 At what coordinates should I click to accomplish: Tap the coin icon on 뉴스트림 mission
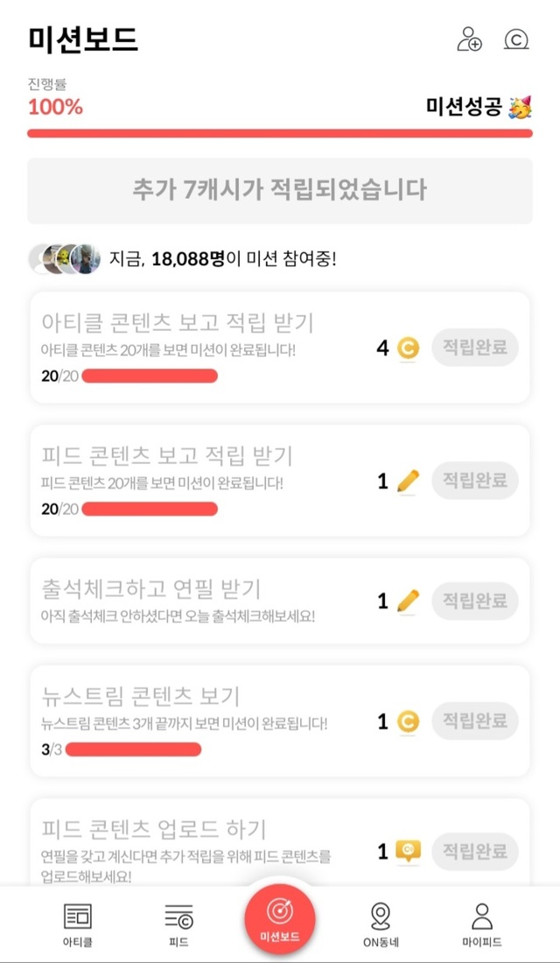(x=408, y=721)
